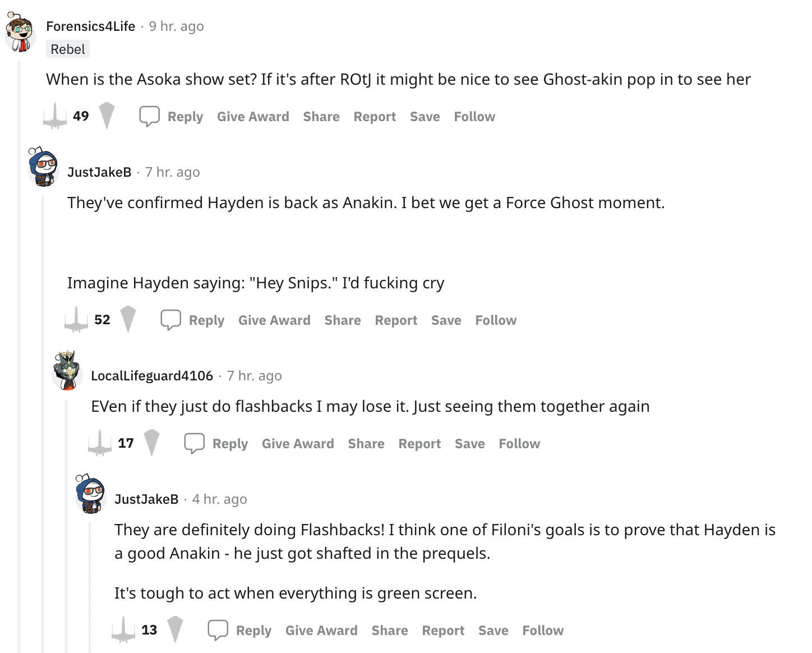Follow the comment with 17 points

(519, 444)
